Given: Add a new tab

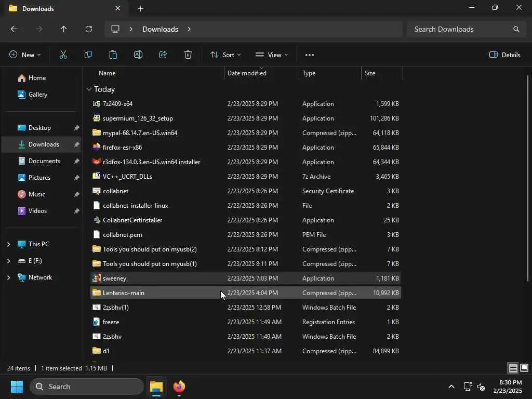Looking at the screenshot, I should [x=140, y=8].
